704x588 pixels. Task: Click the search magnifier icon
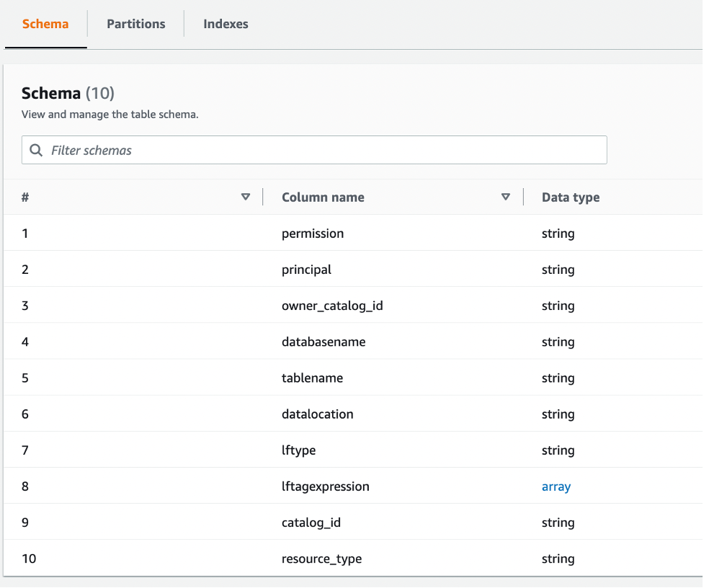point(36,151)
